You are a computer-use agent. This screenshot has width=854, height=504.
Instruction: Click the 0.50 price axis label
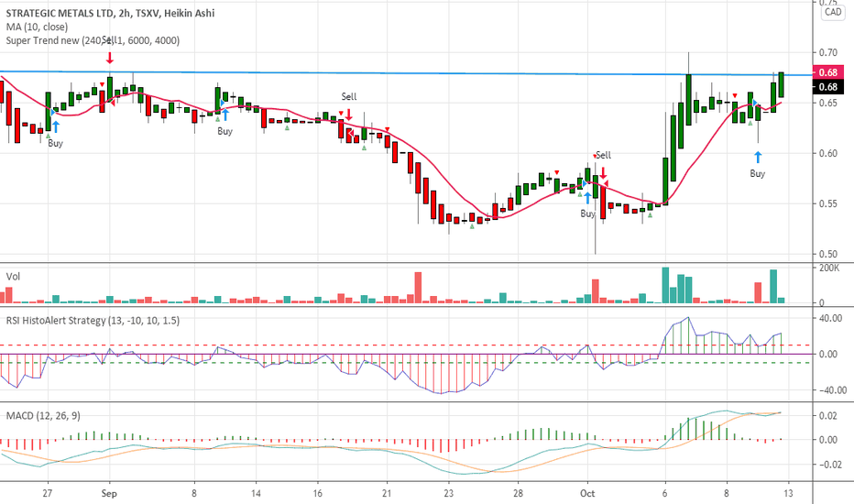827,254
